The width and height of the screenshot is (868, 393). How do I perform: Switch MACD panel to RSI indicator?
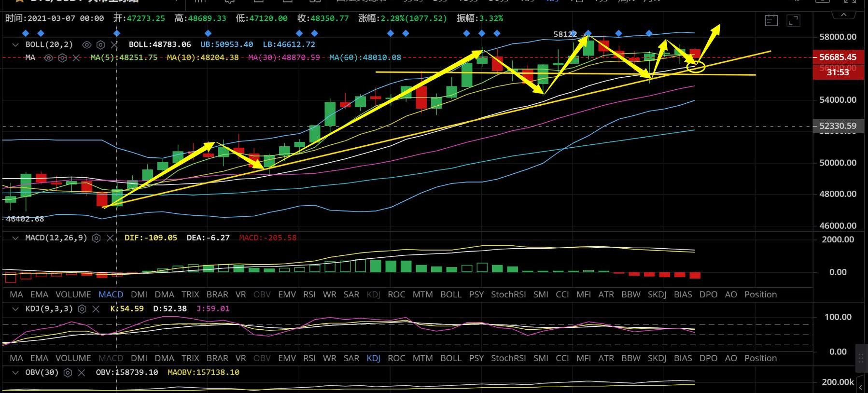coord(309,295)
